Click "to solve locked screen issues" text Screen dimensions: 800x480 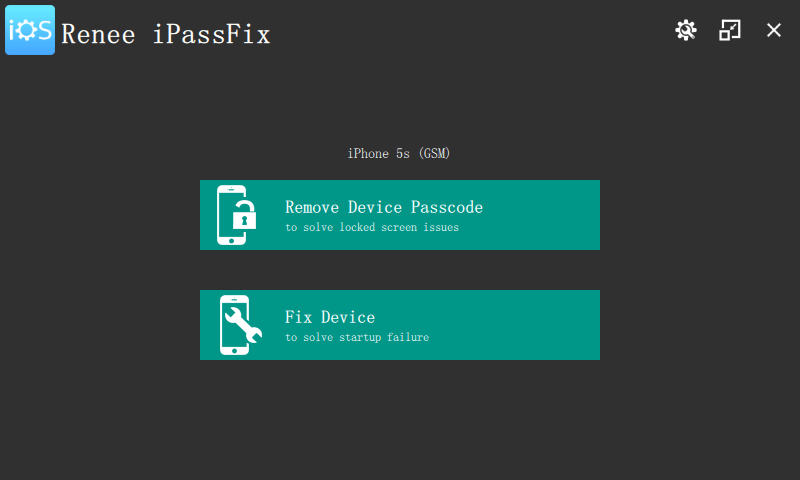(x=372, y=228)
